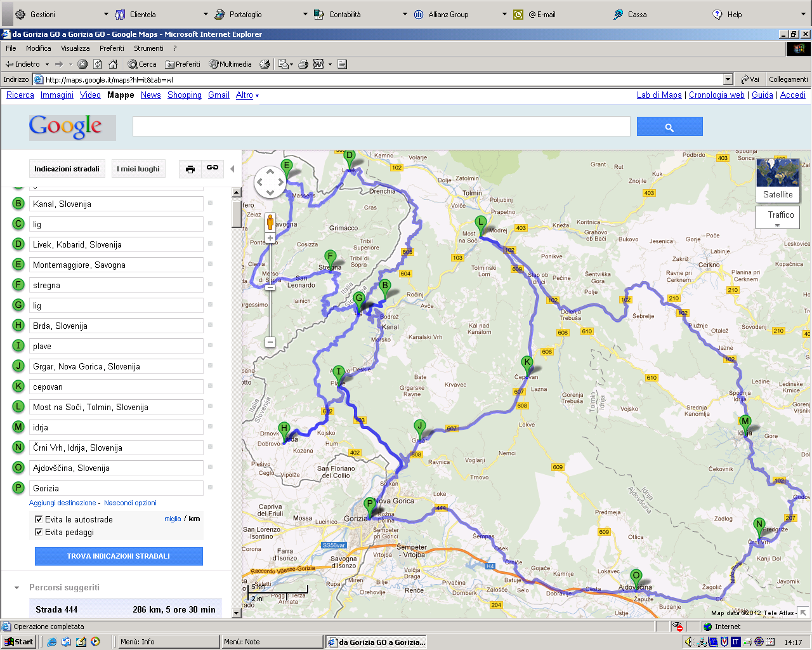Click map marker M at Idrija
The image size is (812, 650).
tap(745, 424)
